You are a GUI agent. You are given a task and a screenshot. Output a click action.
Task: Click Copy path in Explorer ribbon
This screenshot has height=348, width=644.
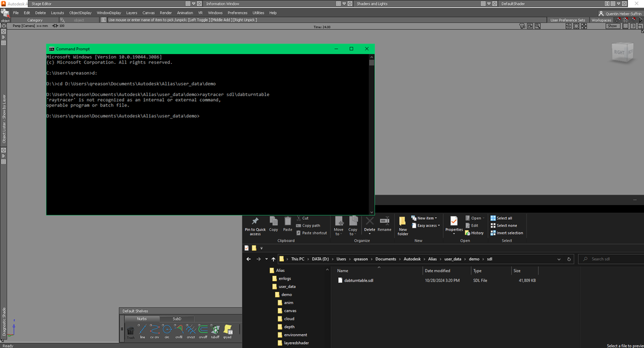[308, 226]
